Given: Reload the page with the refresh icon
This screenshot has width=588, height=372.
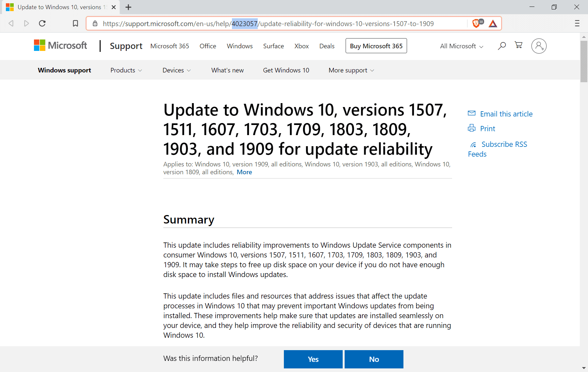Looking at the screenshot, I should pyautogui.click(x=42, y=23).
